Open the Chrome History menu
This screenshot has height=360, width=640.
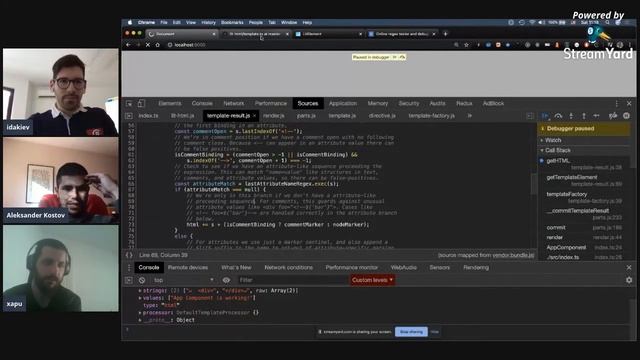point(208,22)
